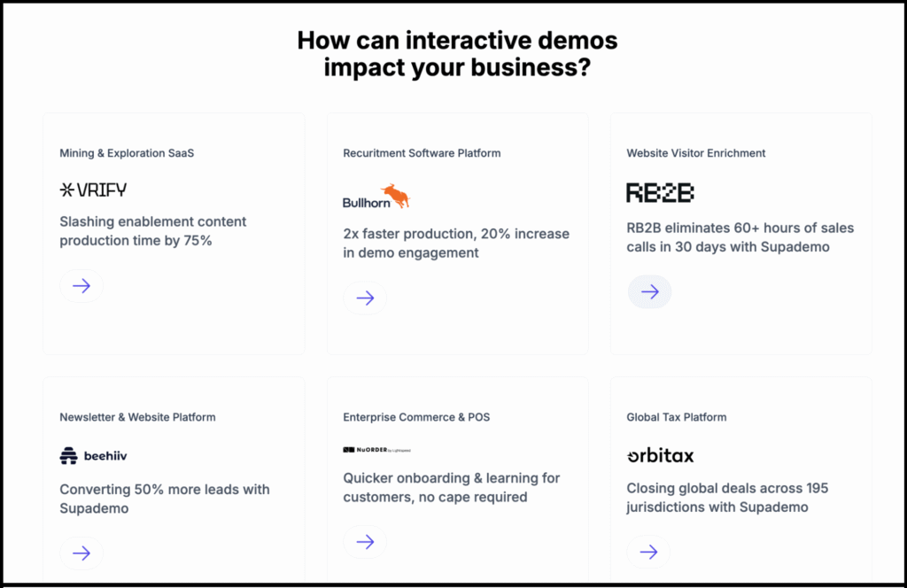Image resolution: width=907 pixels, height=588 pixels.
Task: Select the RB2B pixelated logo
Action: click(660, 192)
